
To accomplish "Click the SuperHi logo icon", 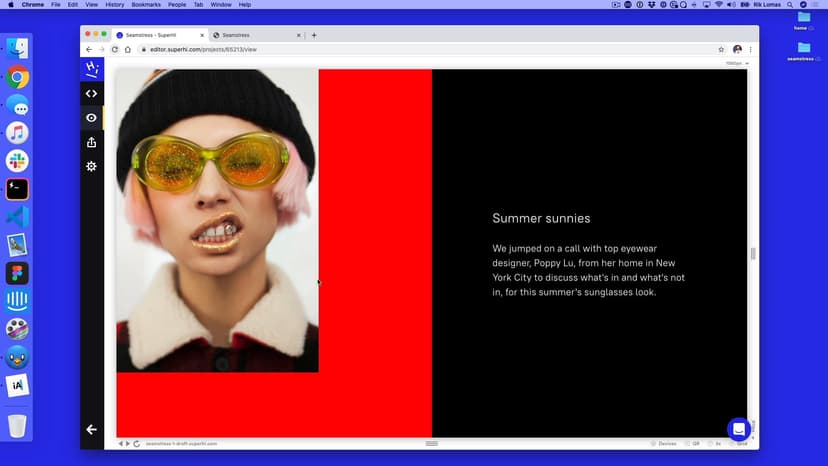I will 92,69.
